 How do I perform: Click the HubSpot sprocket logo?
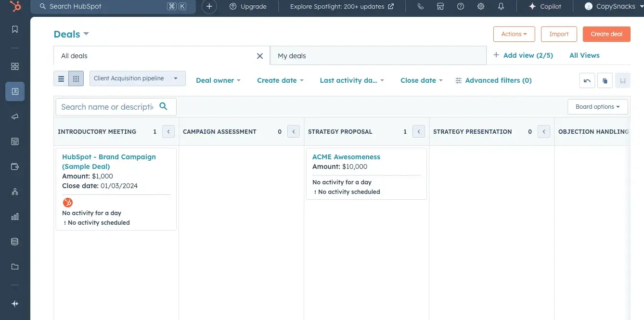[x=15, y=6]
